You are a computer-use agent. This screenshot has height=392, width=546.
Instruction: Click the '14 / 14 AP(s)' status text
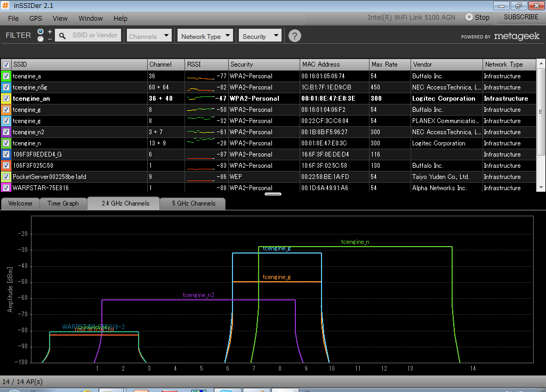tap(22, 381)
